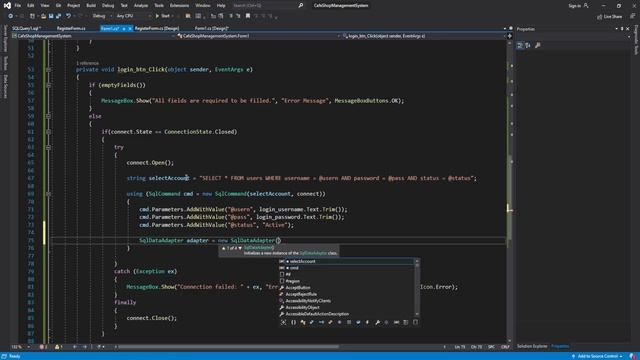
Task: Click the bookmark toolbar icon
Action: 248,16
